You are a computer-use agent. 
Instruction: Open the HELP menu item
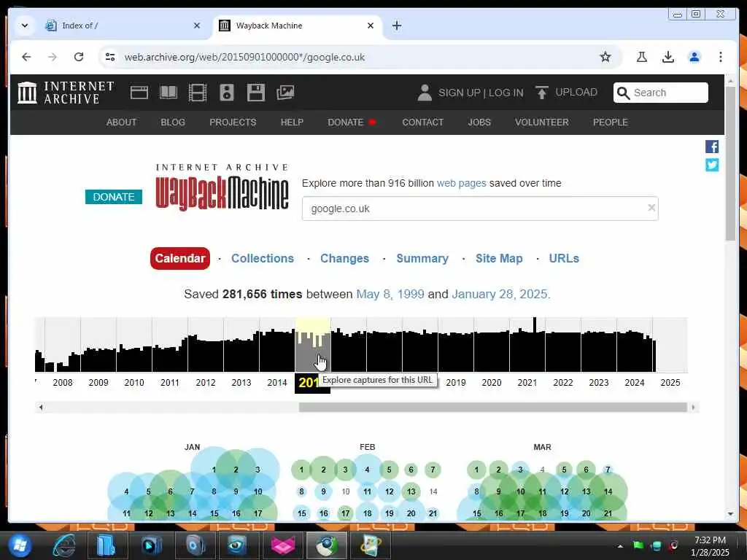292,122
